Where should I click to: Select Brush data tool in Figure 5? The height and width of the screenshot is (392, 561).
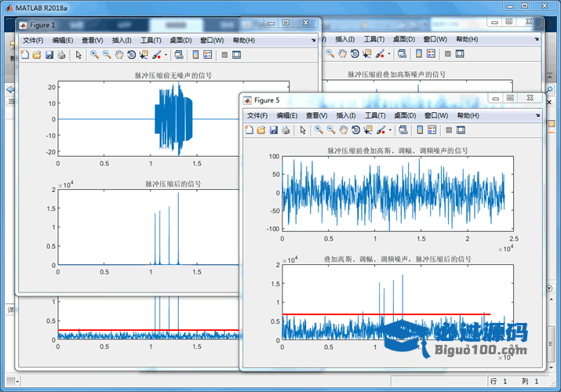pos(381,130)
